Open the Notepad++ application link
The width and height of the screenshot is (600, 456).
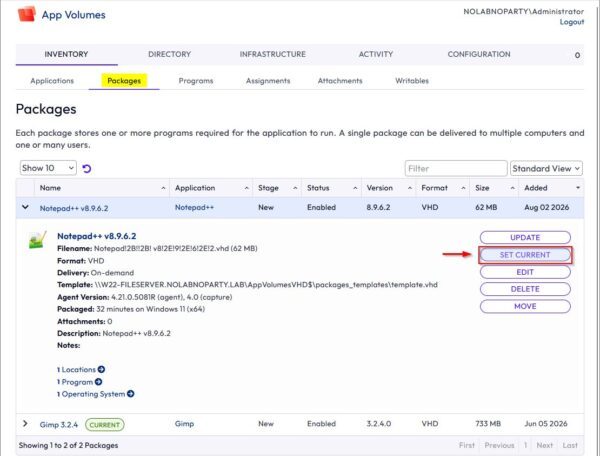click(x=194, y=207)
